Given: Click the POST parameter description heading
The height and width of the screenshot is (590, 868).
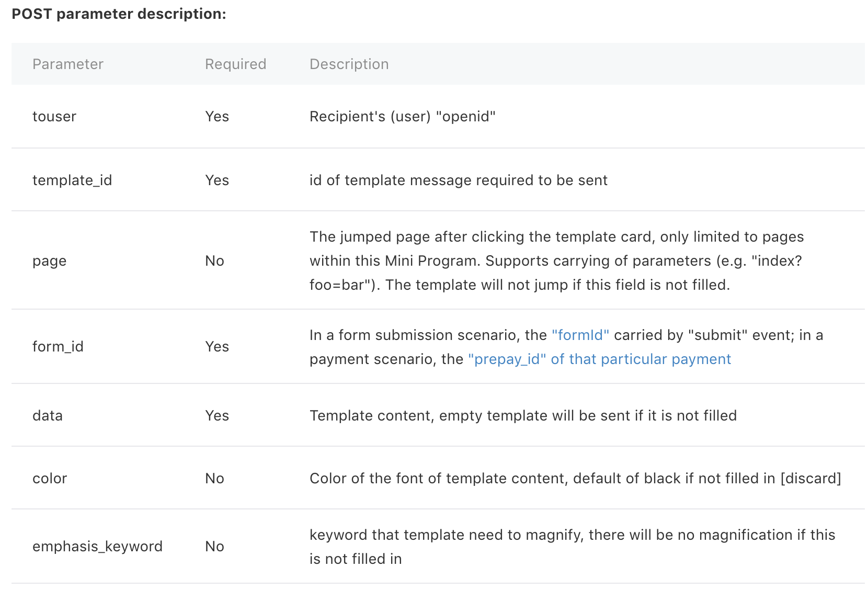Looking at the screenshot, I should tap(119, 14).
